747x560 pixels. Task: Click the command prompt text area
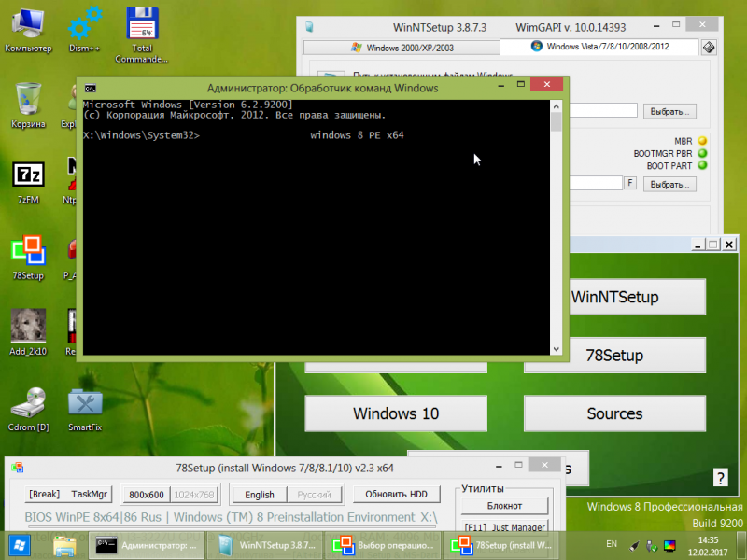click(x=317, y=227)
